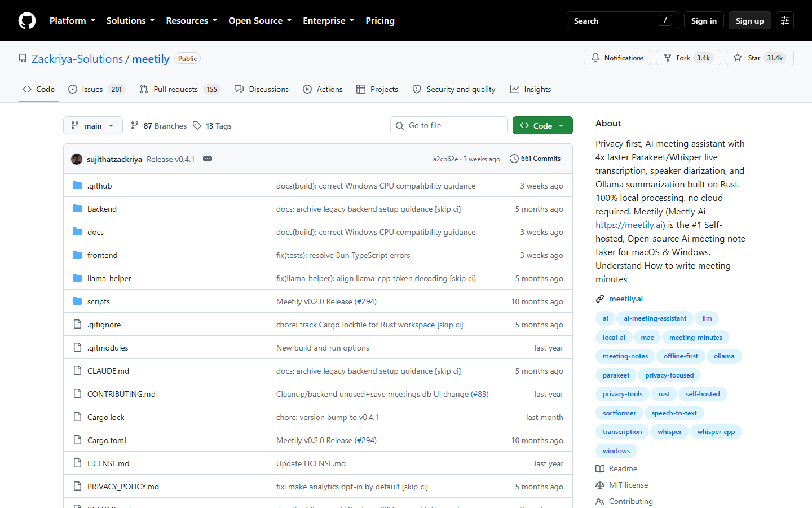Viewport: 812px width, 508px height.
Task: Open CONTRIBUTING.md file
Action: click(121, 394)
